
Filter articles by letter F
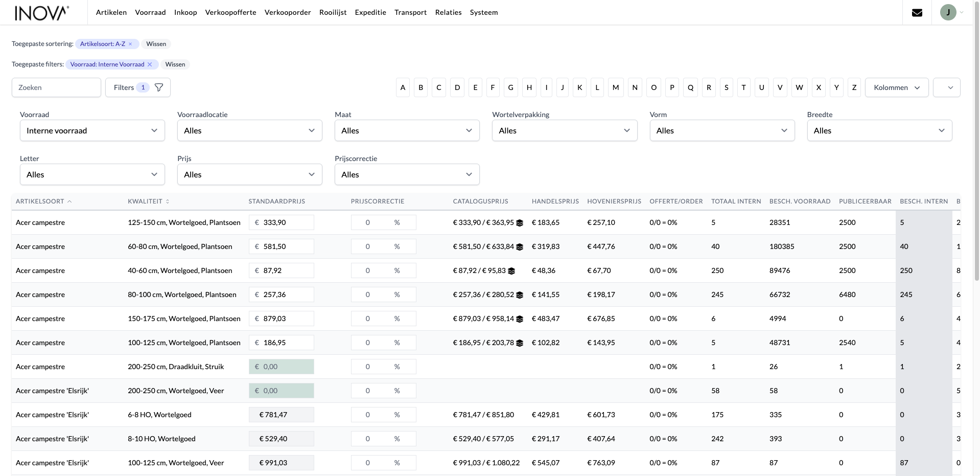tap(493, 87)
